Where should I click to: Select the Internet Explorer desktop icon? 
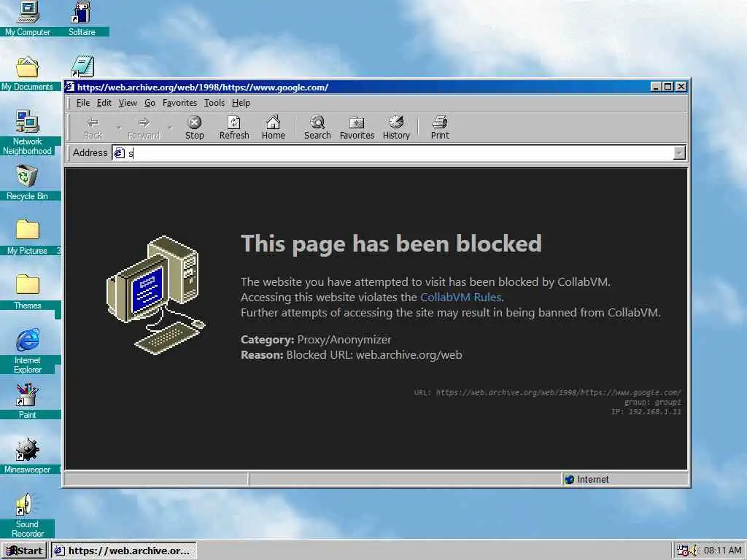(28, 351)
